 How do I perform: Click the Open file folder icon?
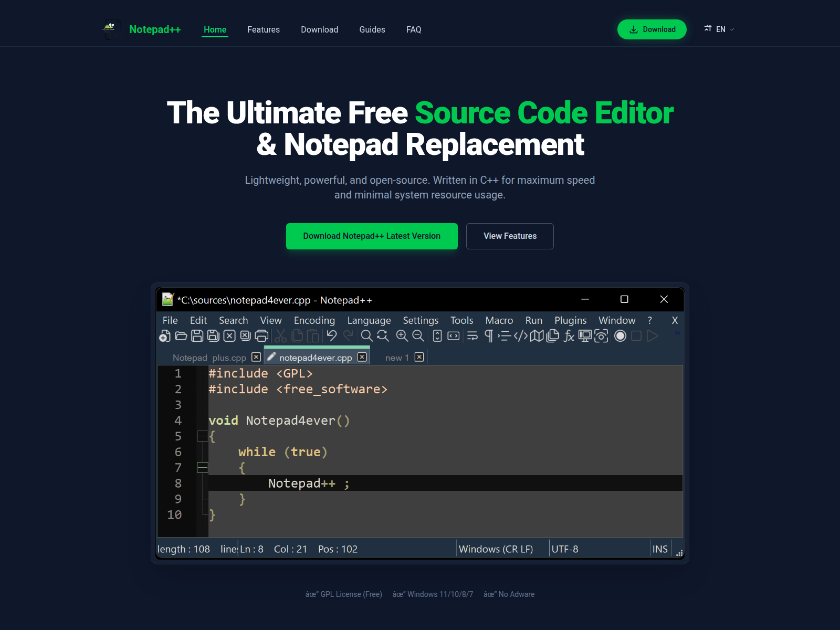181,336
